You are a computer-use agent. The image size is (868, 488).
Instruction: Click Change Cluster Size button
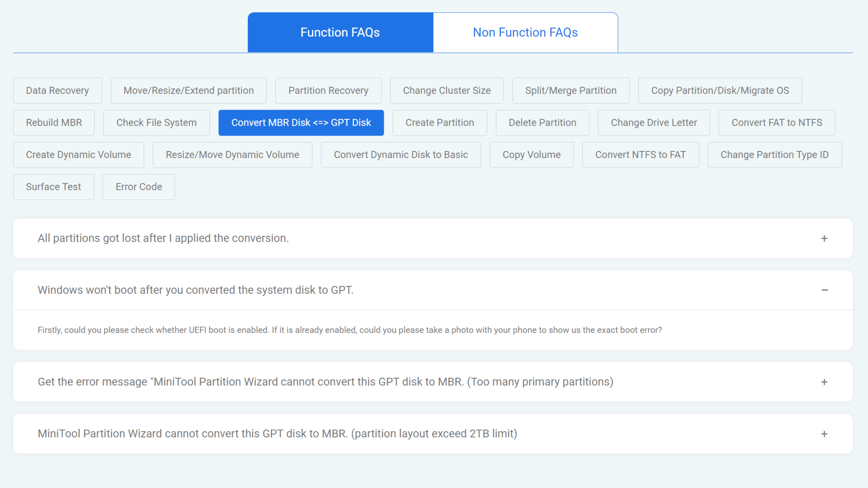coord(447,91)
